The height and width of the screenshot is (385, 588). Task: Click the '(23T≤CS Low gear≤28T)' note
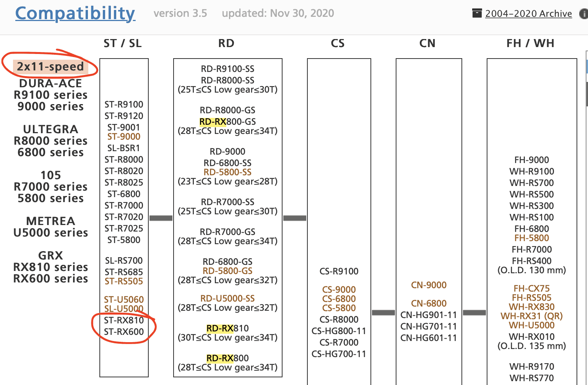(x=228, y=181)
